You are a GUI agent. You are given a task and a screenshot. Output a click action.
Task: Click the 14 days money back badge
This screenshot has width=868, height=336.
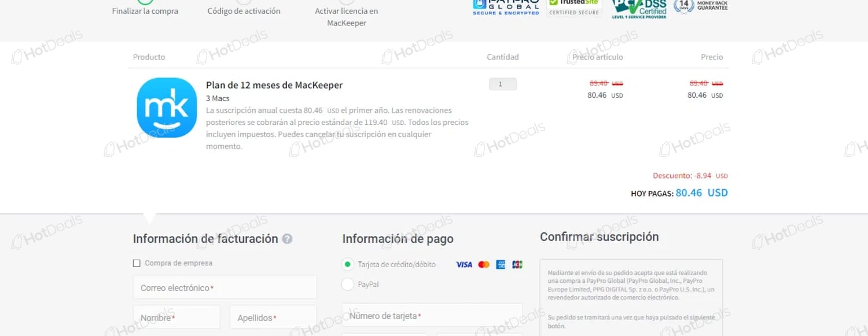pyautogui.click(x=701, y=6)
